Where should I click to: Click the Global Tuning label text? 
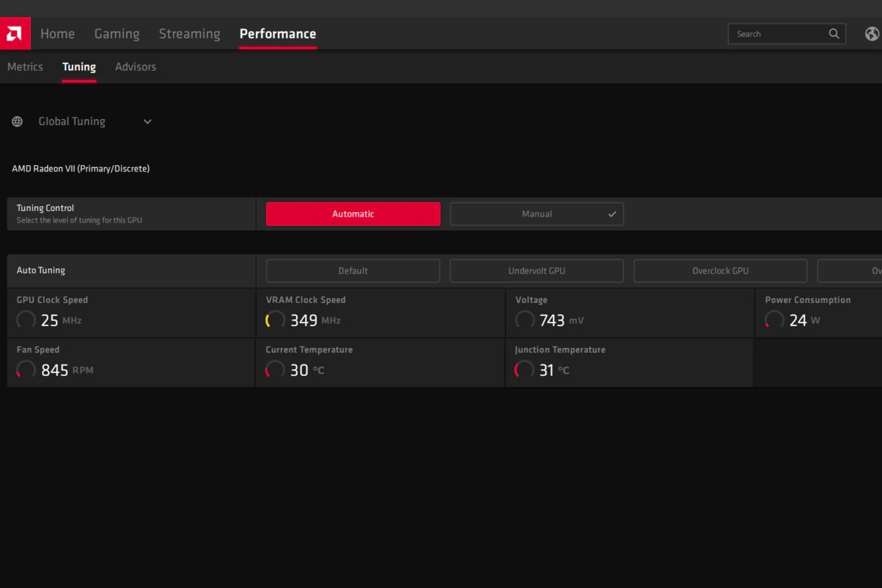coord(72,122)
